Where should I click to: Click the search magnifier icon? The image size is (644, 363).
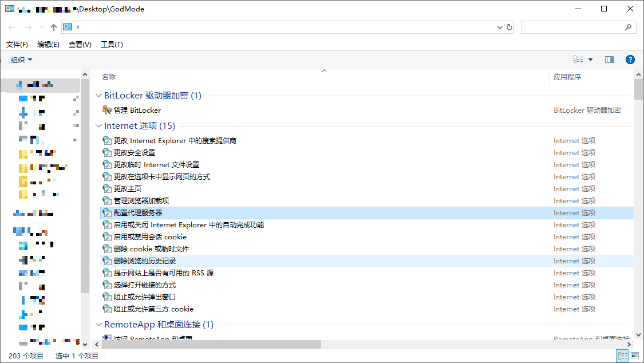pyautogui.click(x=628, y=27)
